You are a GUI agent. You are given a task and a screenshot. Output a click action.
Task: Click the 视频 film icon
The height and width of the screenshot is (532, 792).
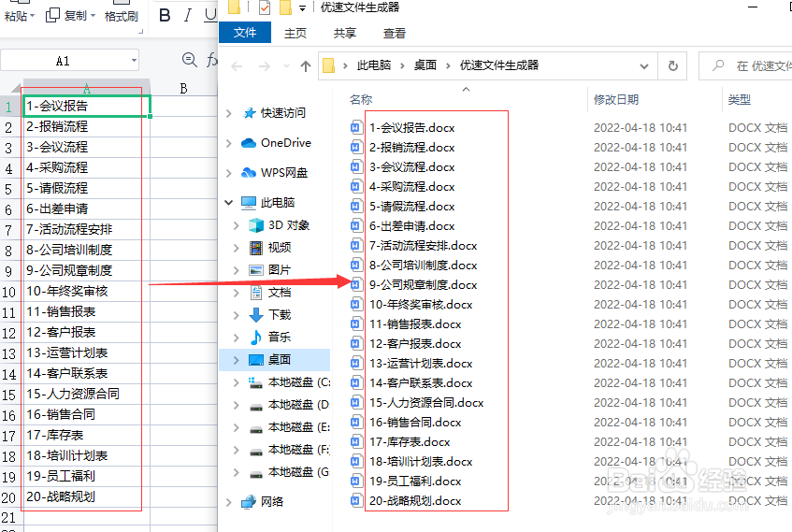[256, 248]
